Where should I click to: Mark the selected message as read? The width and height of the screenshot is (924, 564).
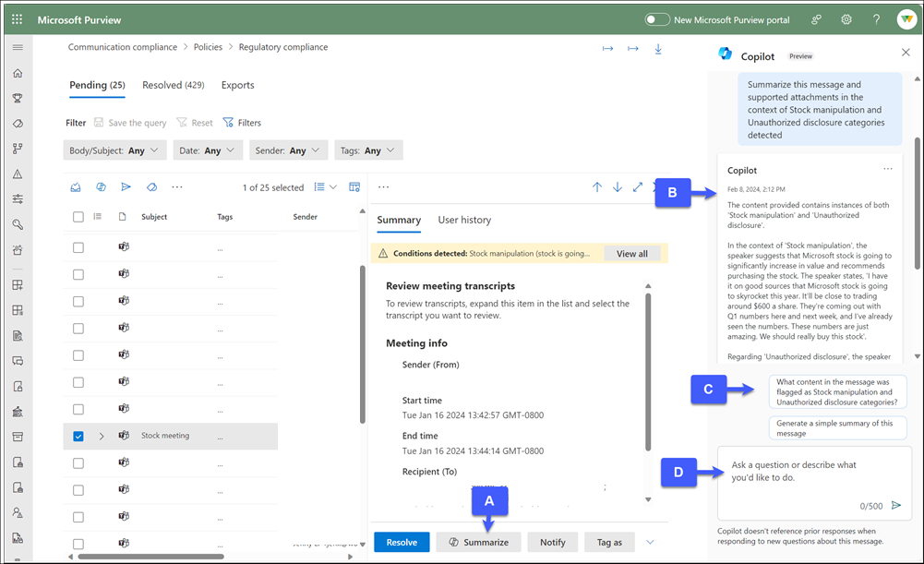pyautogui.click(x=76, y=186)
